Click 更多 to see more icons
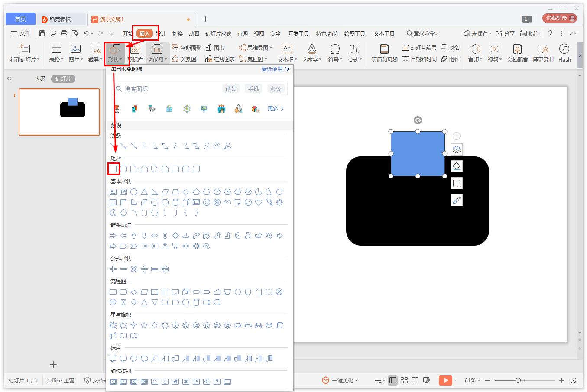587x392 pixels. tap(276, 109)
